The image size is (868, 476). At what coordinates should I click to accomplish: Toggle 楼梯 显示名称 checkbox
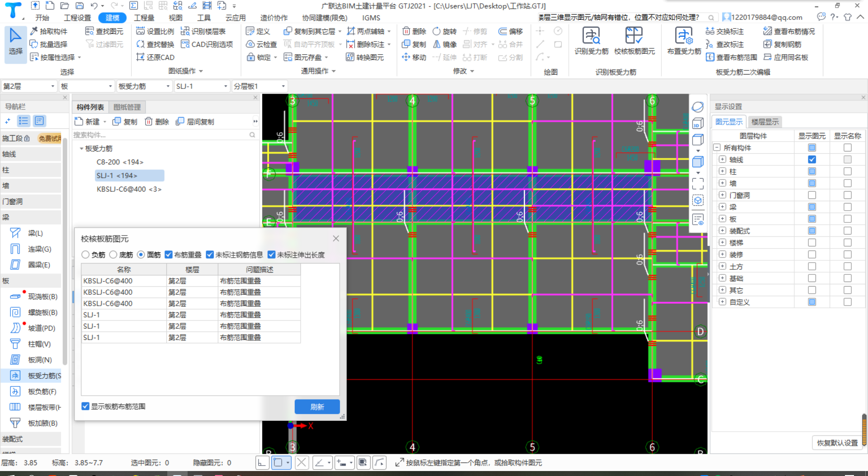[x=848, y=243]
